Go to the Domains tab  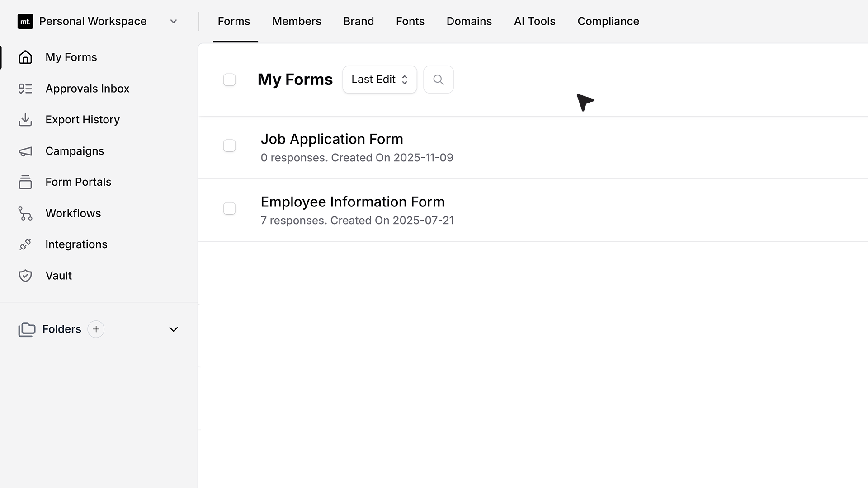tap(469, 21)
